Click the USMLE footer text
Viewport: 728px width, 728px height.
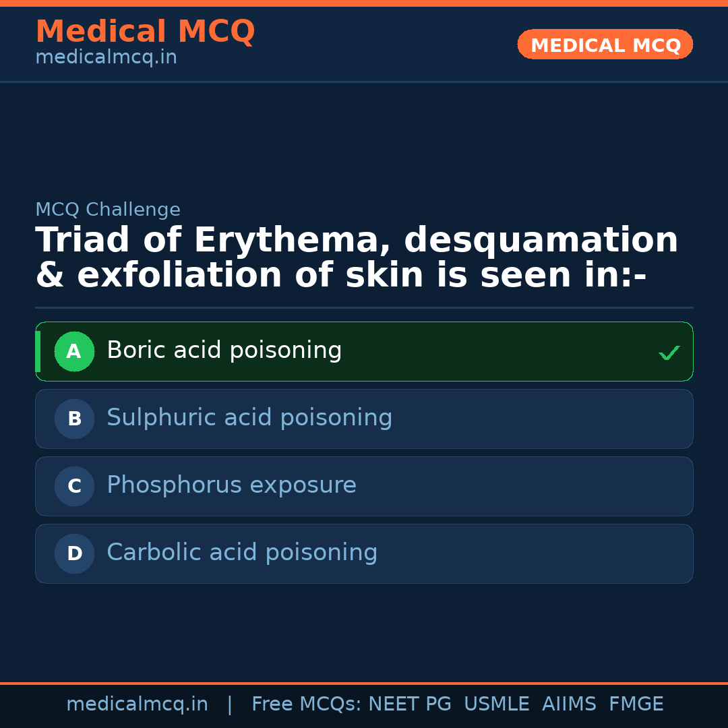pyautogui.click(x=496, y=704)
